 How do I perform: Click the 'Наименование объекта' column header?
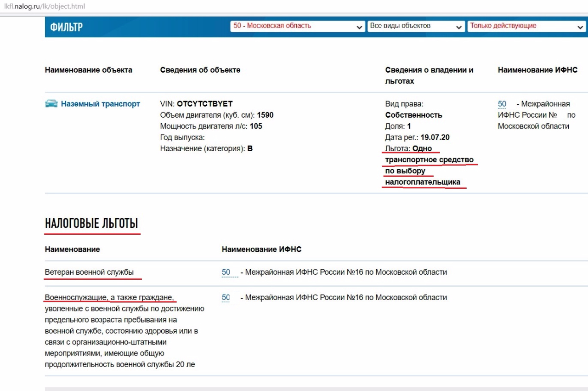pos(89,70)
